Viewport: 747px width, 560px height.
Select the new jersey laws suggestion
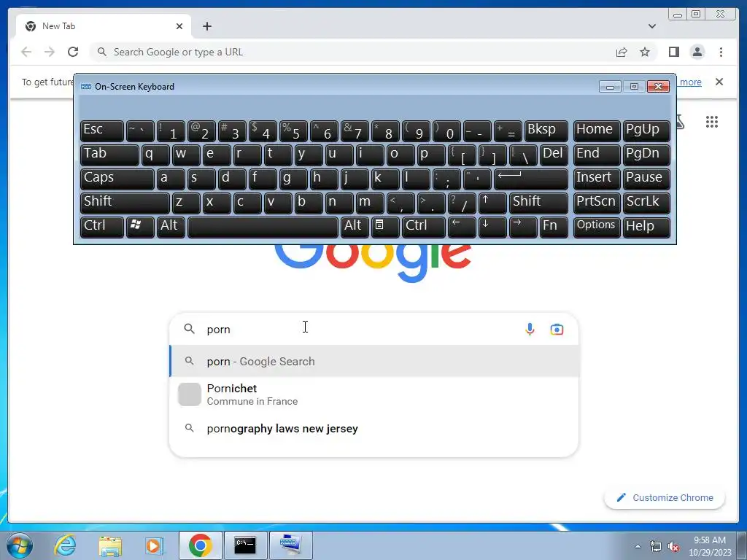coord(374,429)
